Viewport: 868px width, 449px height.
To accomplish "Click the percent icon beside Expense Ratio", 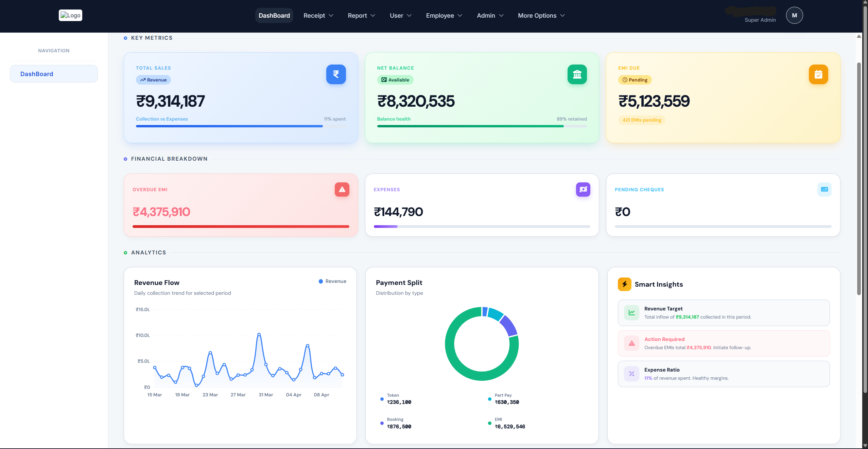I will [631, 374].
